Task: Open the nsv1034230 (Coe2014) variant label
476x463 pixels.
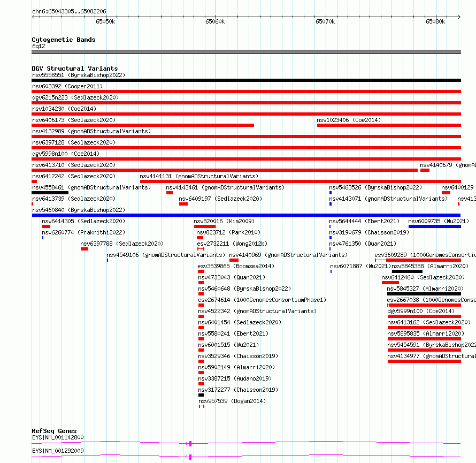Action: pyautogui.click(x=64, y=109)
